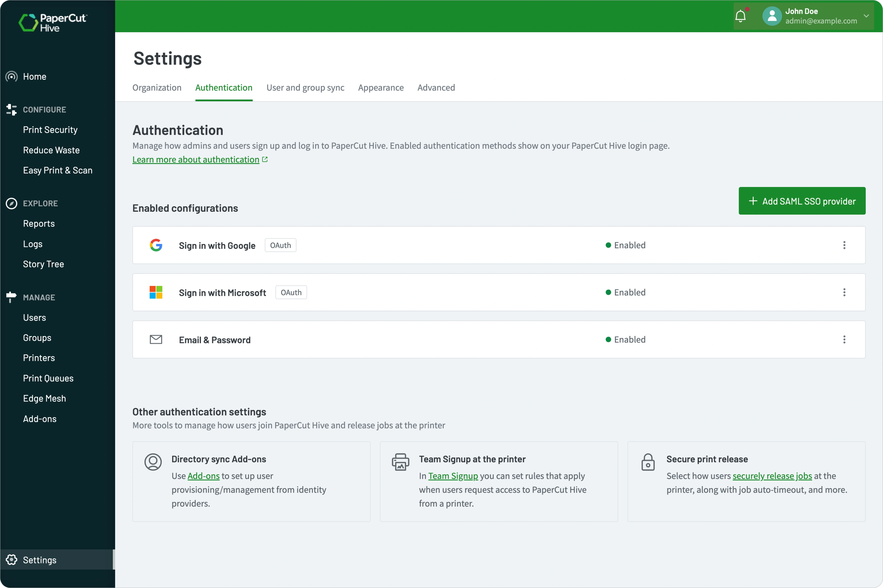Open the Advanced tab
The image size is (883, 588).
[436, 88]
